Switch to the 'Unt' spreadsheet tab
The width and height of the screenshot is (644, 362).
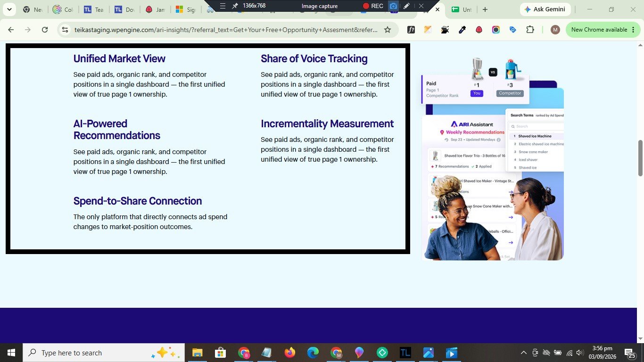[x=461, y=9]
